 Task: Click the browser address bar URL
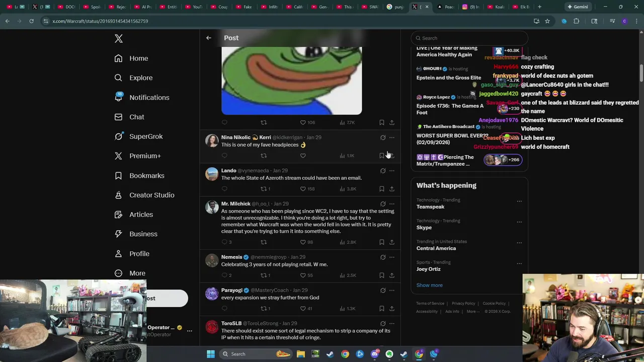[100, 21]
